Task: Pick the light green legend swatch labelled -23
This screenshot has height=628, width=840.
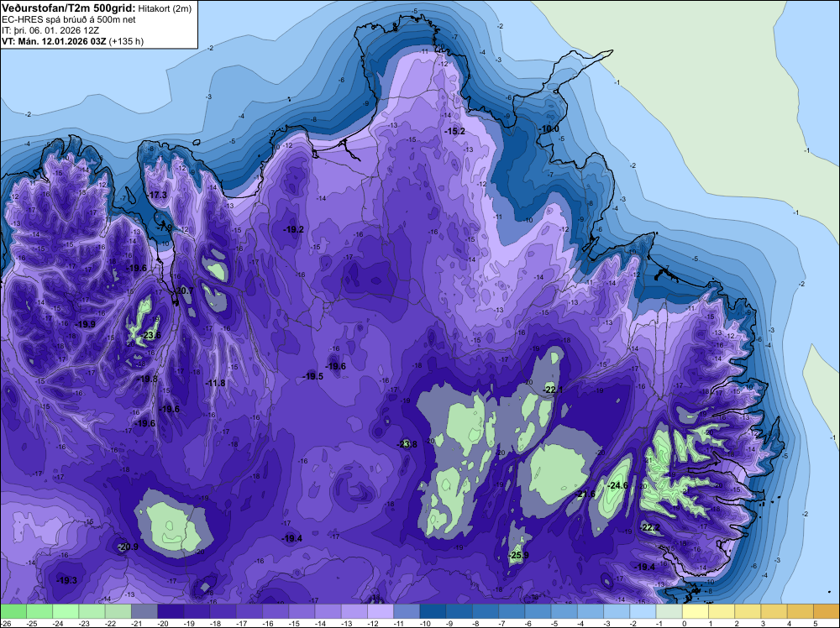Action: 92,611
